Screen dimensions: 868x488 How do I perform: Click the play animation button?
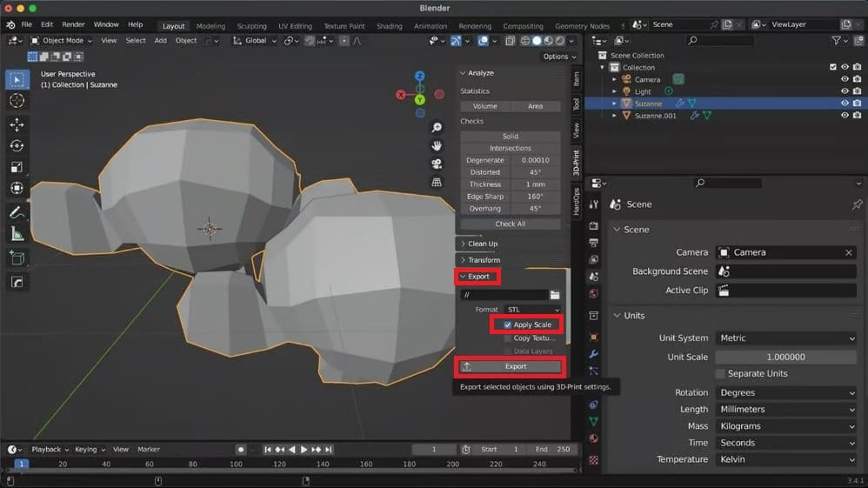(x=304, y=450)
